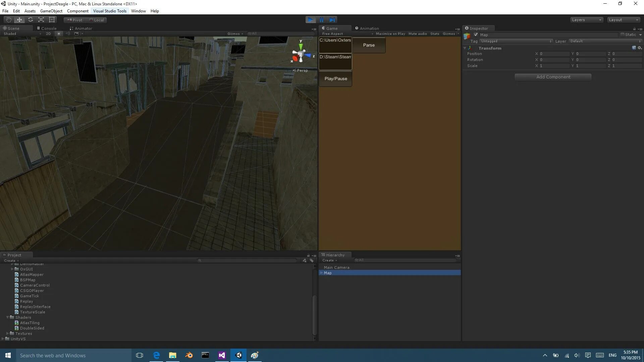Select the Hand tool in toolbar
The height and width of the screenshot is (362, 644).
[x=9, y=20]
